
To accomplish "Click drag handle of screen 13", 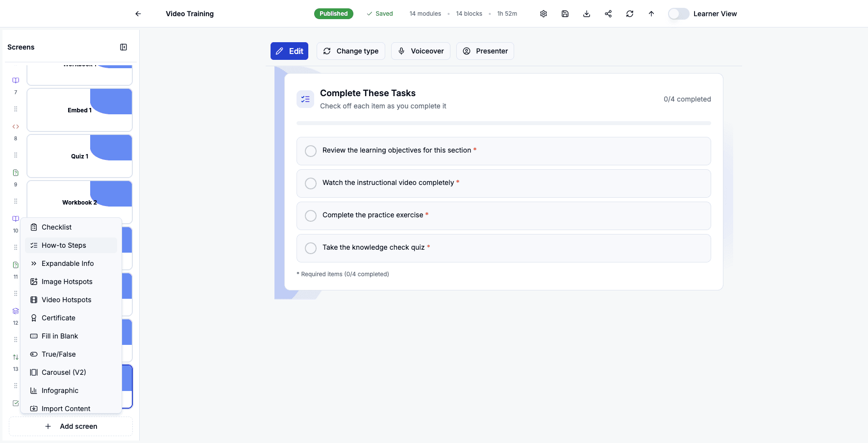I will click(x=16, y=386).
